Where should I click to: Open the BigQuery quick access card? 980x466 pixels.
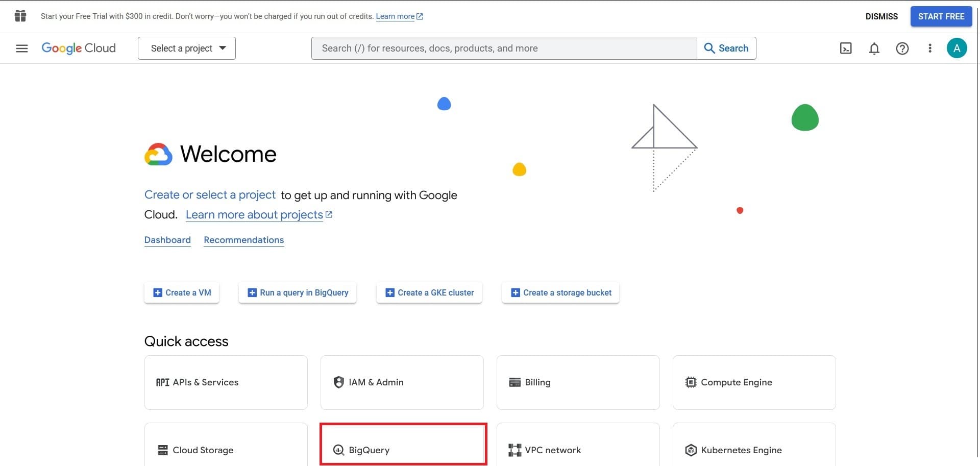pyautogui.click(x=403, y=444)
